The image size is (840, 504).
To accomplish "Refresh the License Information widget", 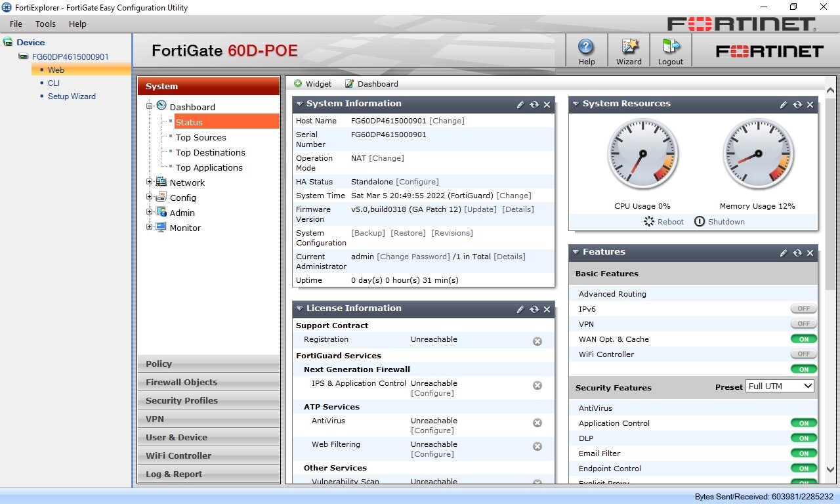I will (x=534, y=309).
